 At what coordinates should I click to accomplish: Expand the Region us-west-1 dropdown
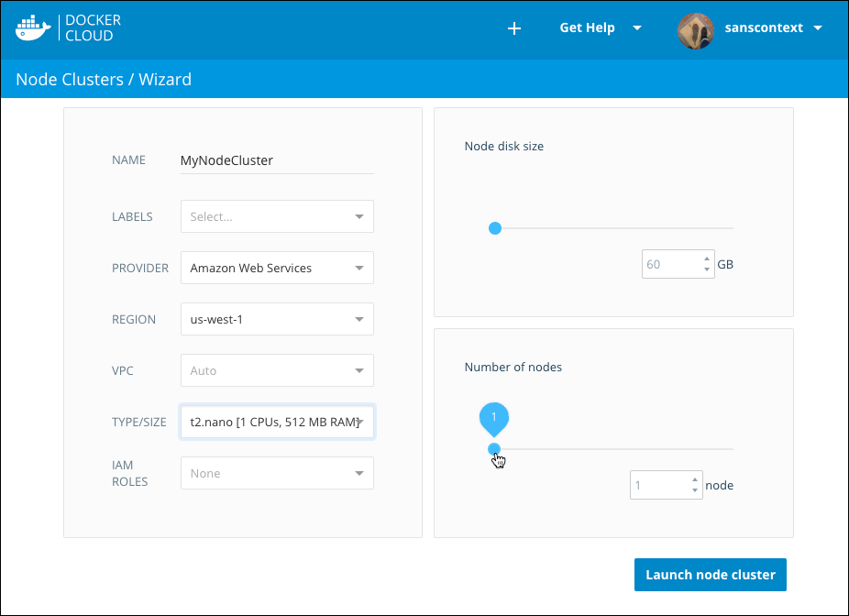click(x=277, y=320)
